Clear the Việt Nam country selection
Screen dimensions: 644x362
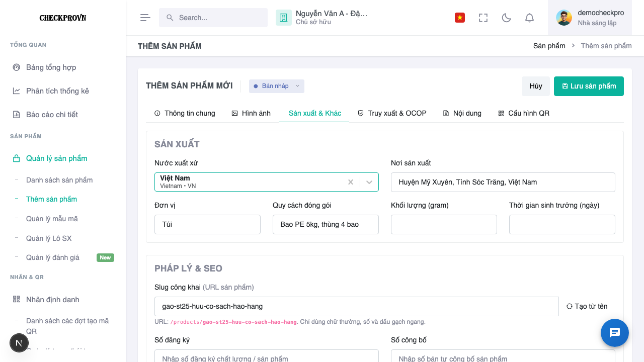(x=351, y=182)
